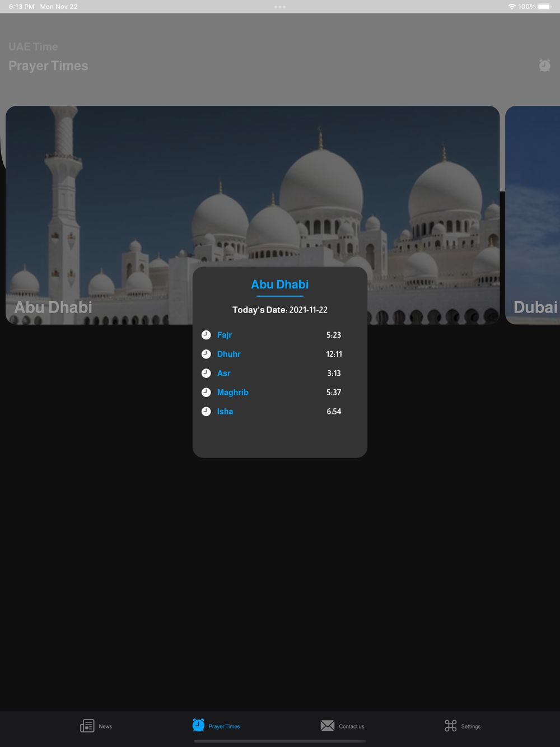560x747 pixels.
Task: Tap the alarm clock icon in header
Action: (544, 66)
